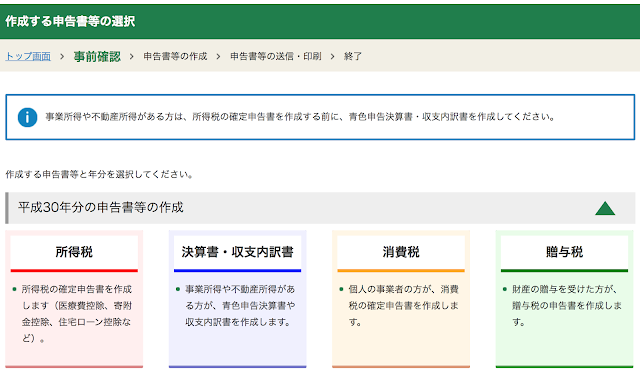Click the 財産の贈与を受けた方が description text
640x378 pixels.
click(x=567, y=305)
